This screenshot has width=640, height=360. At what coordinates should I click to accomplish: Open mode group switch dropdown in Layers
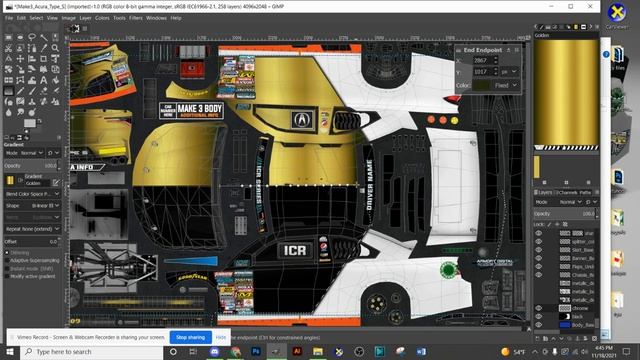click(x=591, y=202)
